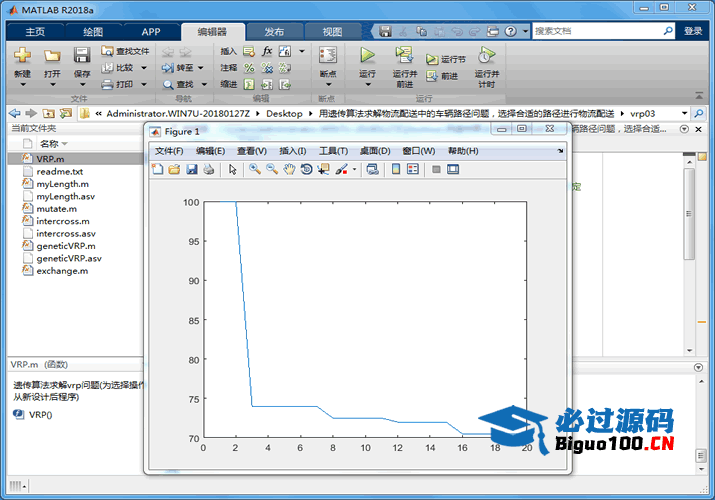
Task: Open File(F) menu in Figure 1
Action: 169,151
